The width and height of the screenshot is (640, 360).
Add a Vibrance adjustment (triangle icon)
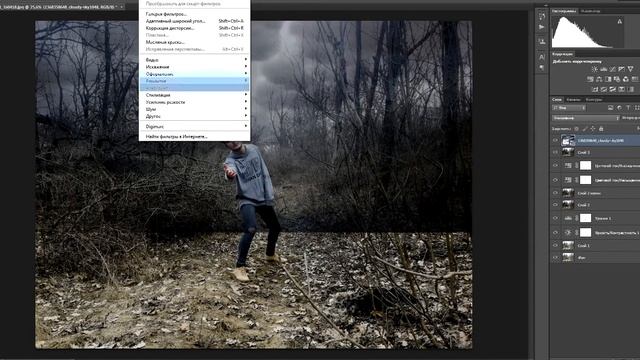pyautogui.click(x=631, y=69)
